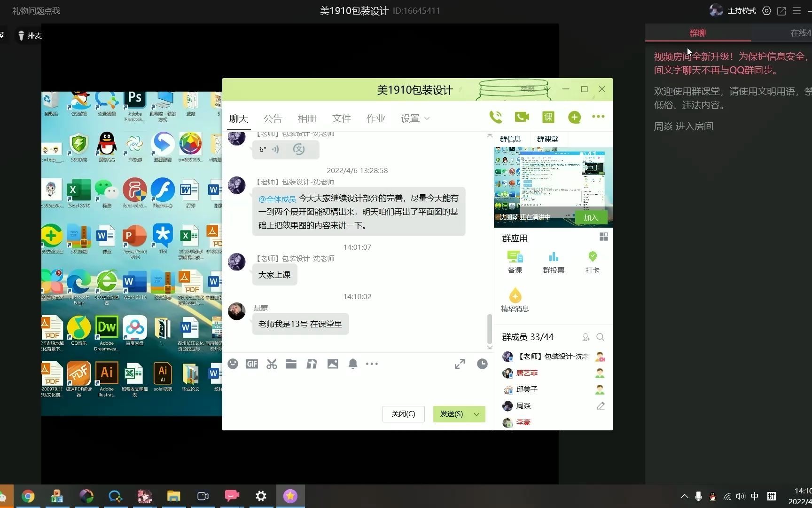Click the 关闭(C) button
Viewport: 812px width, 508px height.
404,414
